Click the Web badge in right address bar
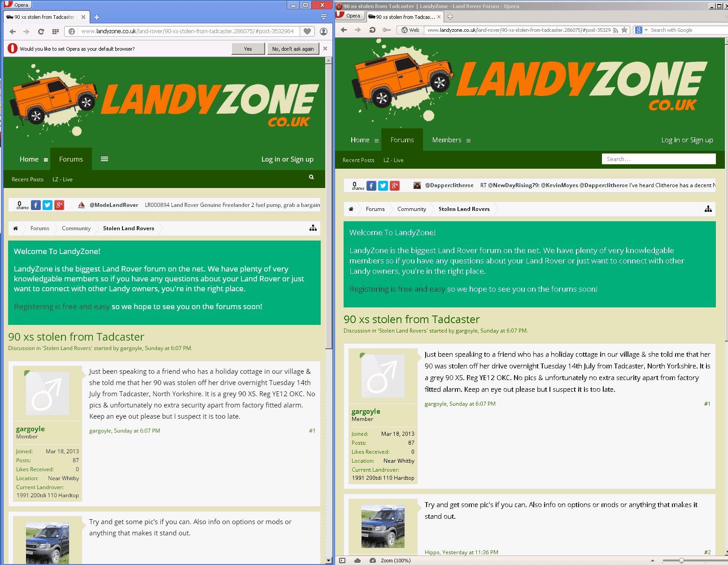 [411, 30]
